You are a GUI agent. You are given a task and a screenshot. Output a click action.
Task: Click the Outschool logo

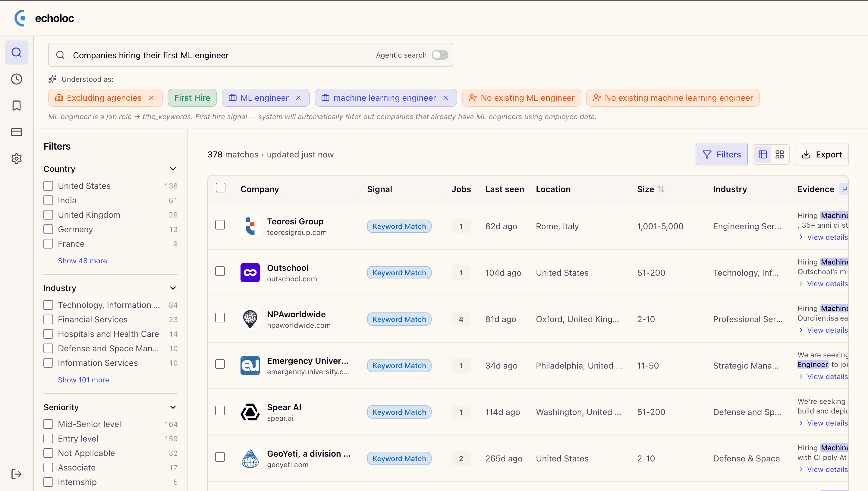click(250, 272)
